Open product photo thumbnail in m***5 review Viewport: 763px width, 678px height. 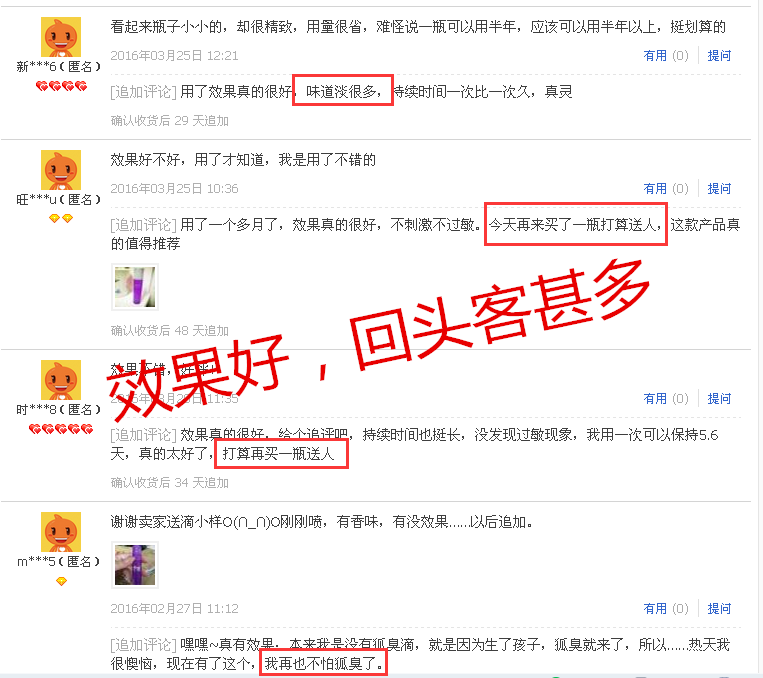[x=135, y=565]
